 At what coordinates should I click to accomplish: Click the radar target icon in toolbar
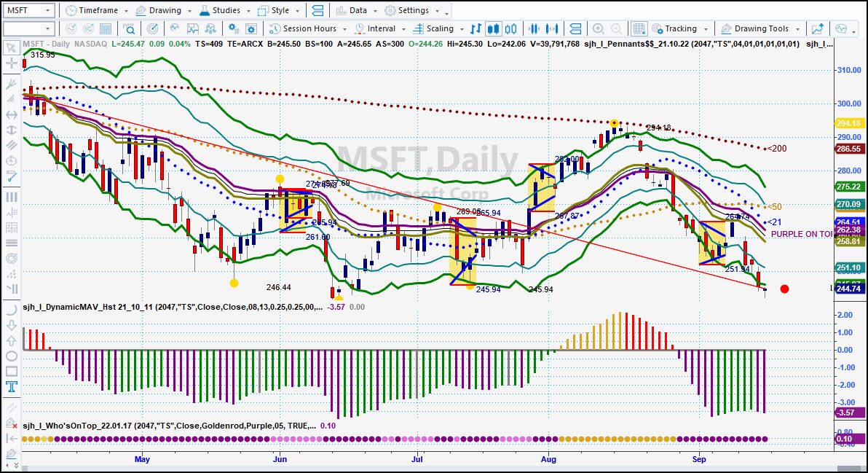pos(153,29)
